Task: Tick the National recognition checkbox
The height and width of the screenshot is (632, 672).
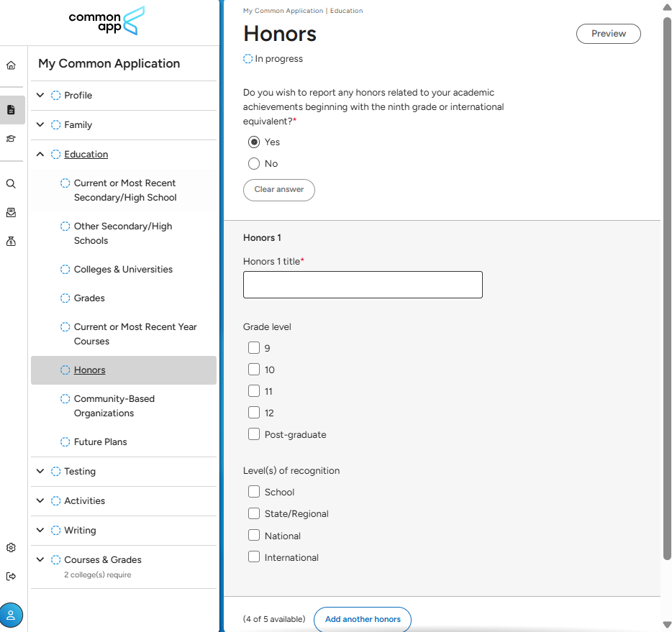Action: click(254, 536)
